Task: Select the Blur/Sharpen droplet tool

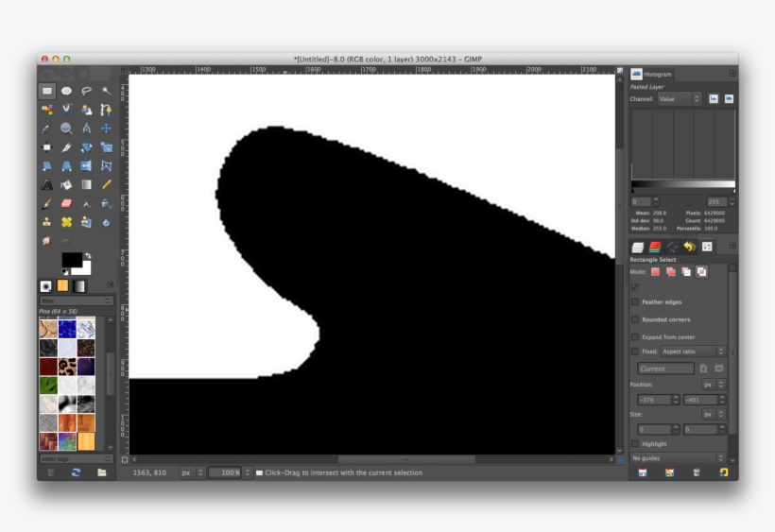Action: (x=106, y=222)
